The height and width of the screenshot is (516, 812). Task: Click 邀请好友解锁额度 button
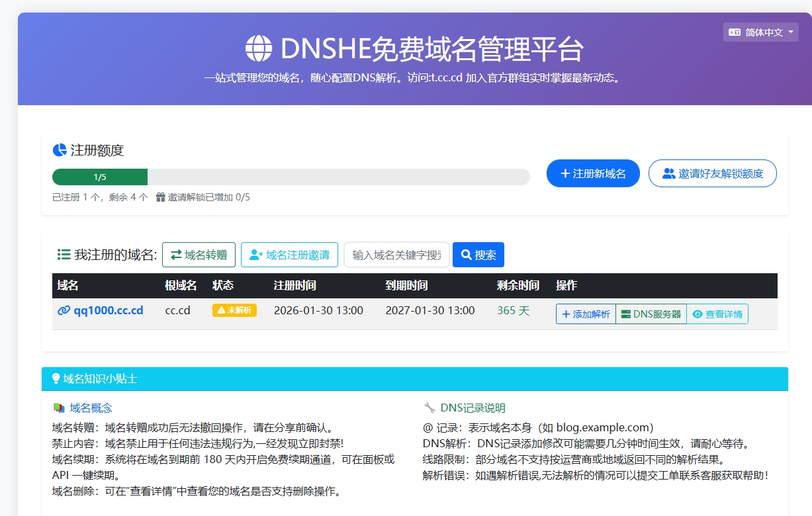click(x=712, y=173)
